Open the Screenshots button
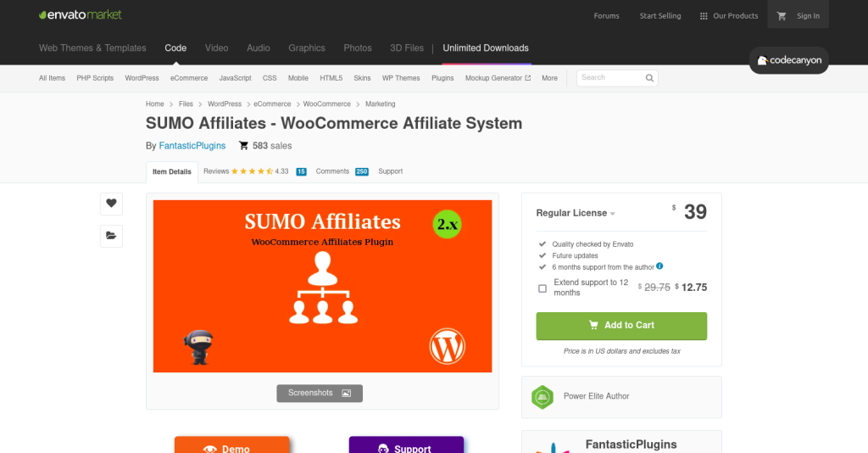This screenshot has height=453, width=868. [x=320, y=393]
